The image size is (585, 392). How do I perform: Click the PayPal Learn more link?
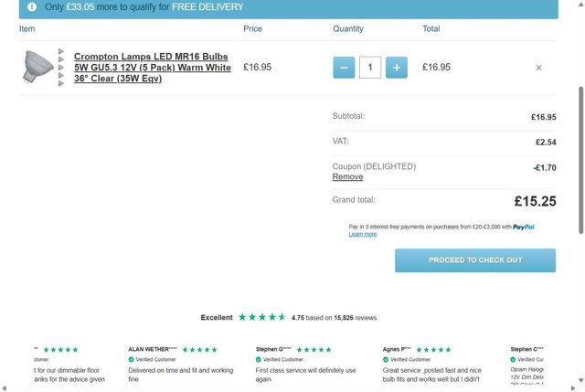(363, 234)
